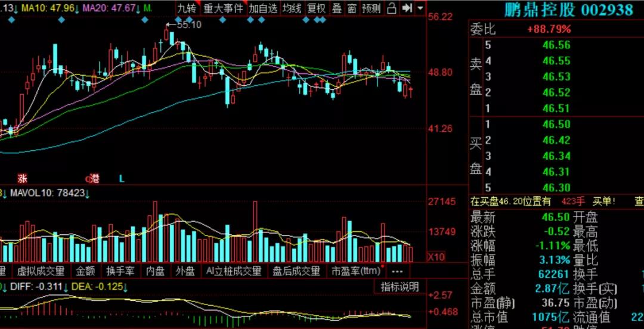Click the +2.57 MACD axis label
The height and width of the screenshot is (329, 644).
pyautogui.click(x=440, y=295)
